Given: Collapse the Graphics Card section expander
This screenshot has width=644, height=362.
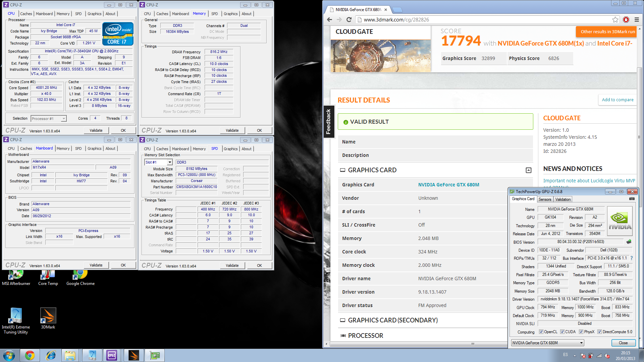Looking at the screenshot, I should pos(529,170).
